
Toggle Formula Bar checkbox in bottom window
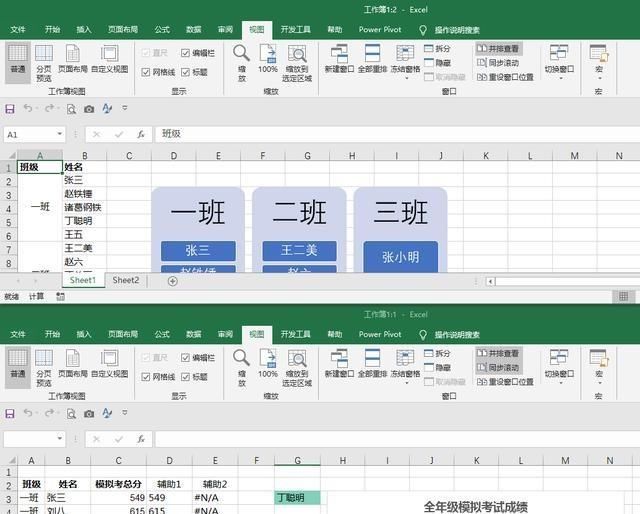click(198, 358)
